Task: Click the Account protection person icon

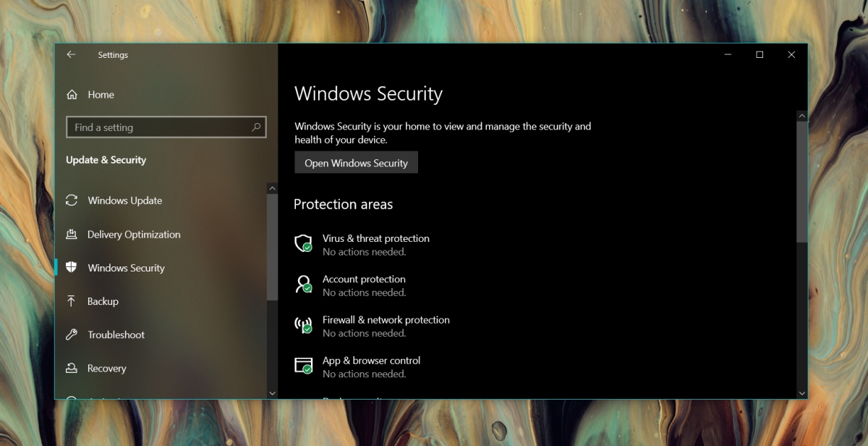Action: (304, 284)
